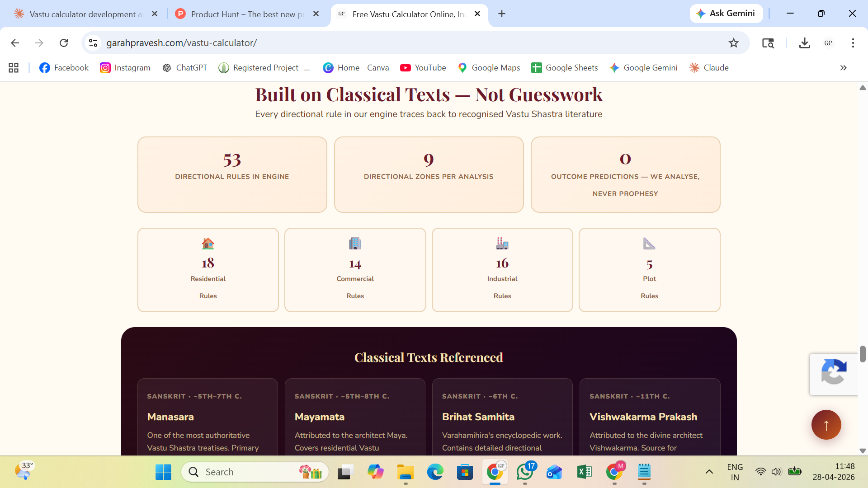Open Chrome downloads icon
868x488 pixels.
pos(804,43)
